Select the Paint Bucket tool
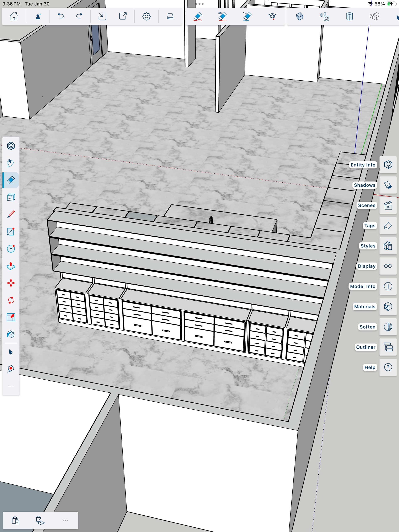Viewport: 399px width, 532px height. (x=11, y=334)
